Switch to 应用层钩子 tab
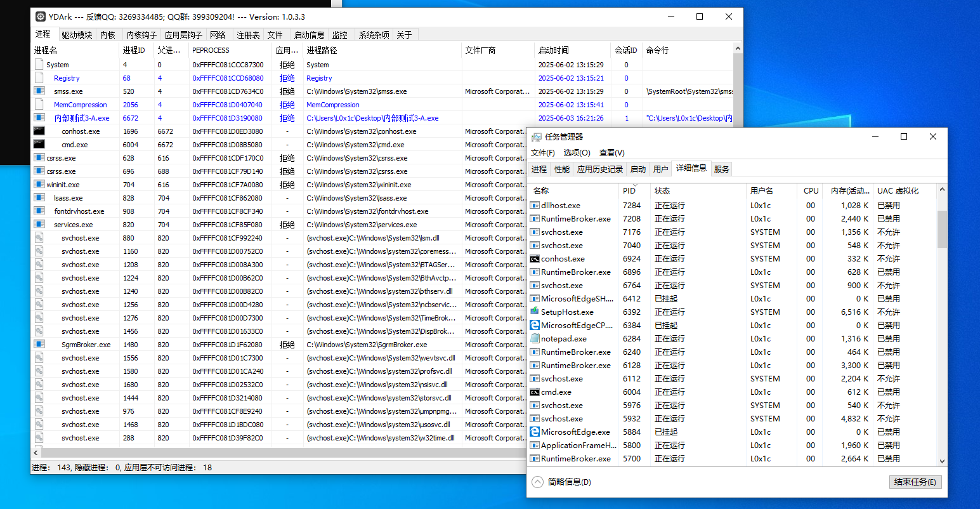Viewport: 980px width, 509px height. (x=183, y=35)
